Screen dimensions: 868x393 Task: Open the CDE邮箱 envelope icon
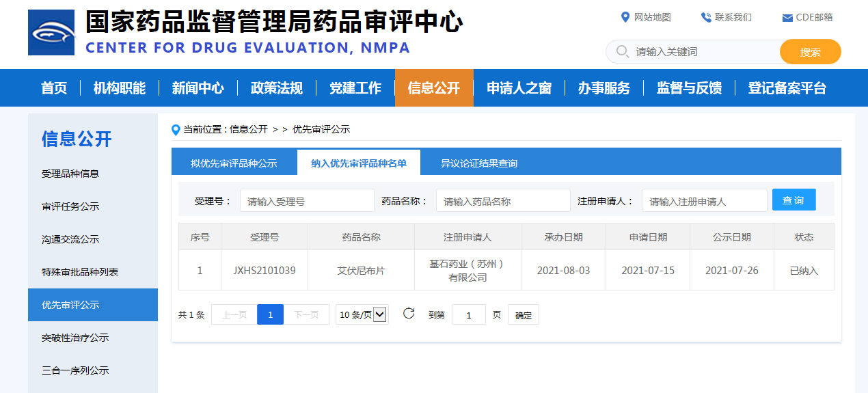[787, 18]
